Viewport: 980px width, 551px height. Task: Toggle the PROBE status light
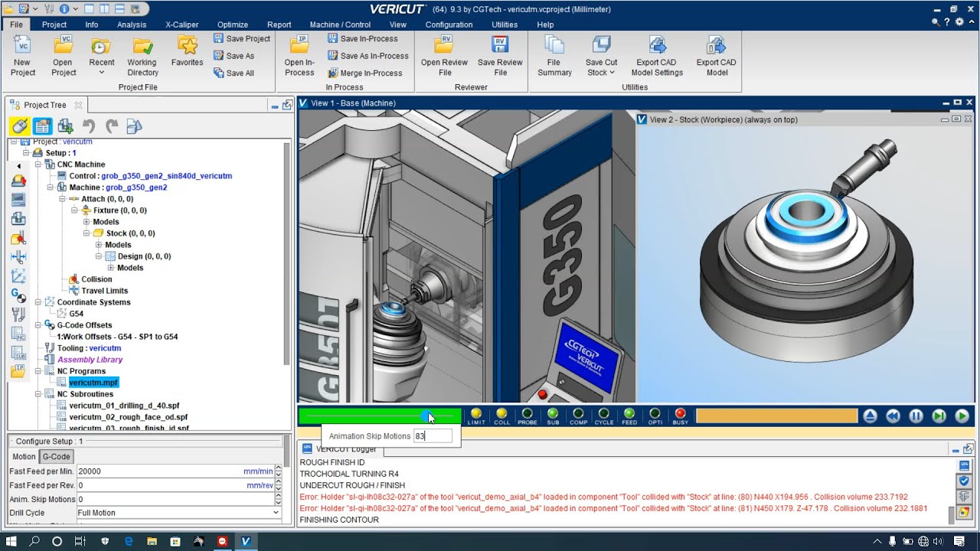(x=527, y=416)
